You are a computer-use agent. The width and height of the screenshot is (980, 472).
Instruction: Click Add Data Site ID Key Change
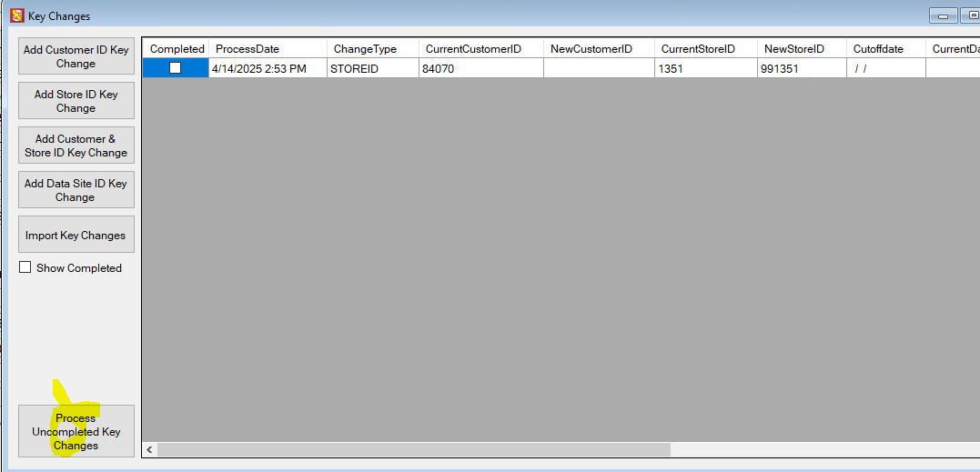[76, 190]
